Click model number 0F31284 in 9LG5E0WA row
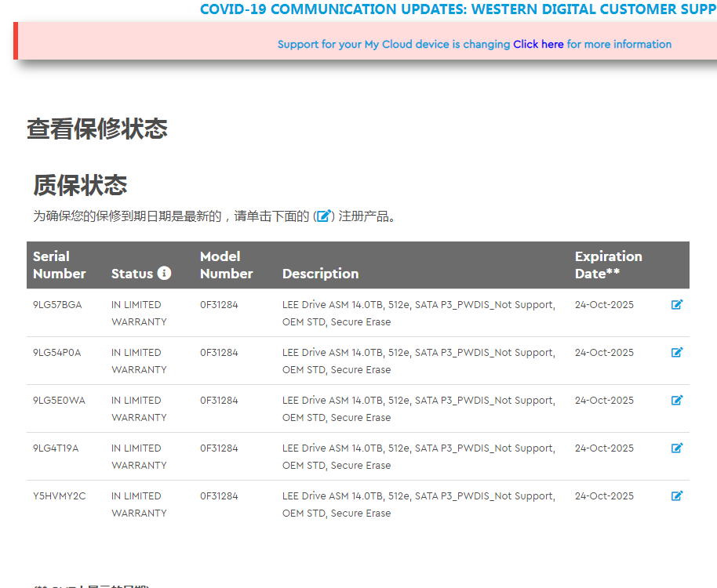The width and height of the screenshot is (717, 588). [x=219, y=401]
